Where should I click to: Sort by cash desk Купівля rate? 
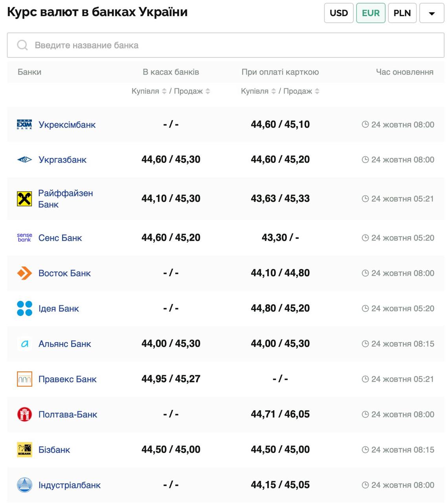pos(164,91)
